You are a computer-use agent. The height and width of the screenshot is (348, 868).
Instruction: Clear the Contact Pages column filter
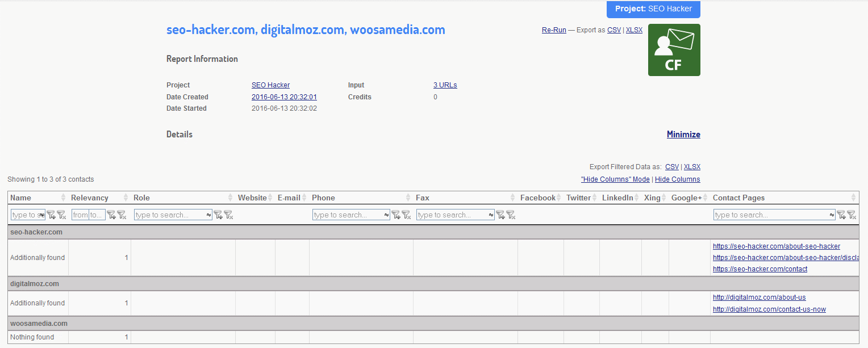(851, 215)
